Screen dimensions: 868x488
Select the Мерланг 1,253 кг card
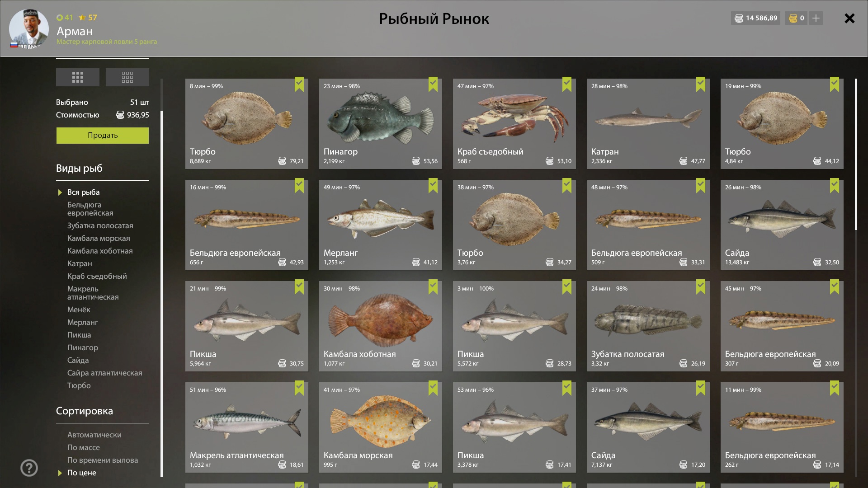[381, 225]
